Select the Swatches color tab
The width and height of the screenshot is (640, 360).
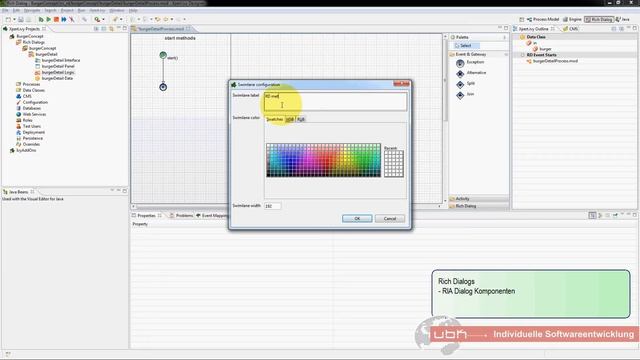275,119
